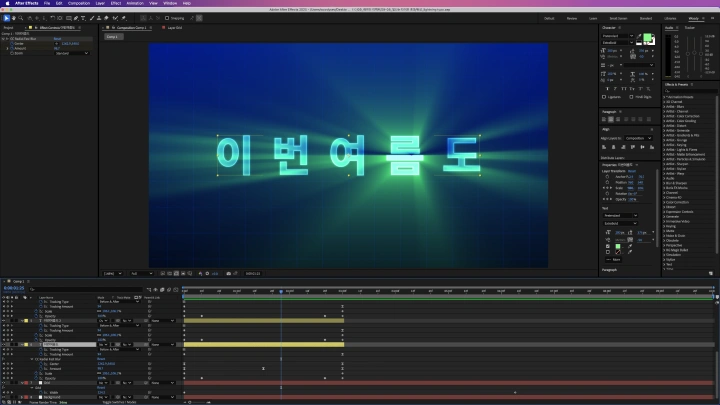This screenshot has width=720, height=405.
Task: Click the Faux Bold T icon
Action: (x=607, y=89)
